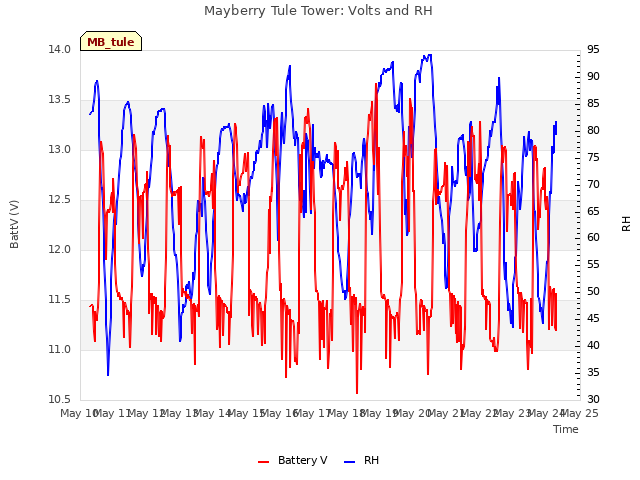Click the 75 right axis tick label
This screenshot has height=480, width=640.
pos(593,157)
